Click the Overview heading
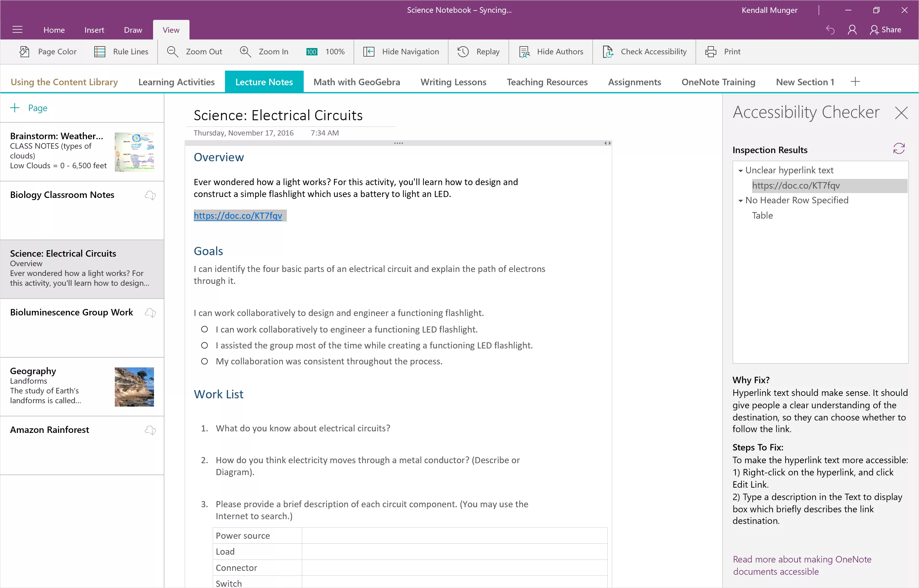Screen dimensions: 919x588 click(x=219, y=157)
